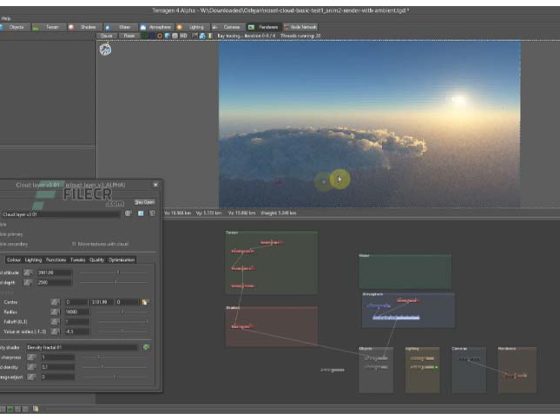Click the Cloud layer name input field
The height and width of the screenshot is (420, 560).
pos(61,214)
